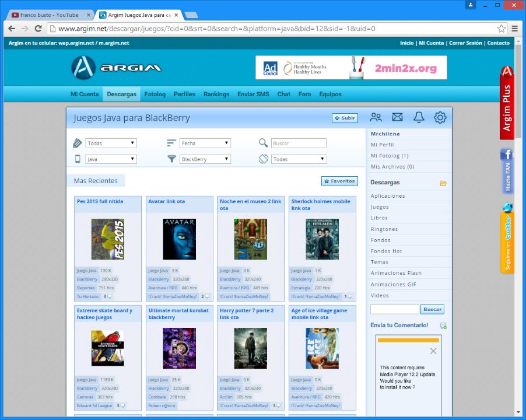Screen dimensions: 526x420
Task: Open the Foro navigation item
Action: point(304,94)
